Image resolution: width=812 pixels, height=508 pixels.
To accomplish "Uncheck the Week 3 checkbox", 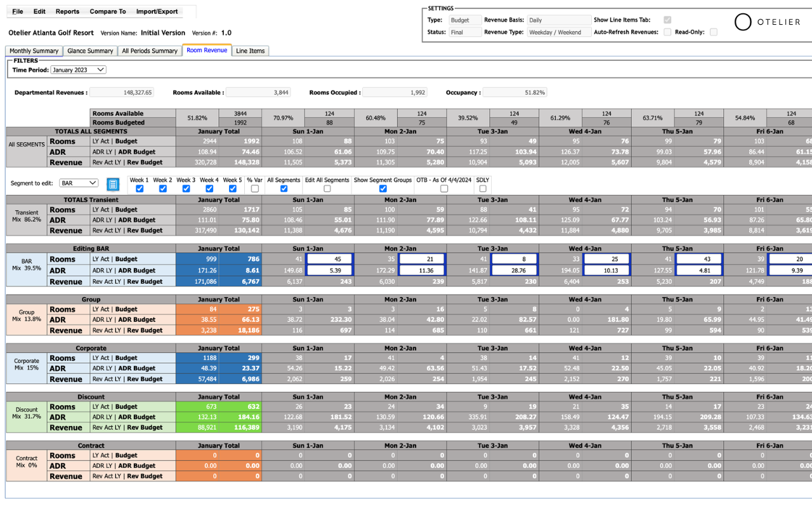I will [x=186, y=189].
